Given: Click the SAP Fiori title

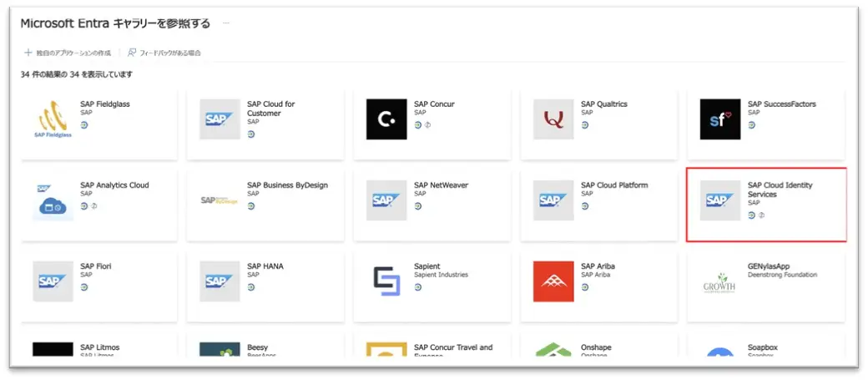Looking at the screenshot, I should 96,266.
